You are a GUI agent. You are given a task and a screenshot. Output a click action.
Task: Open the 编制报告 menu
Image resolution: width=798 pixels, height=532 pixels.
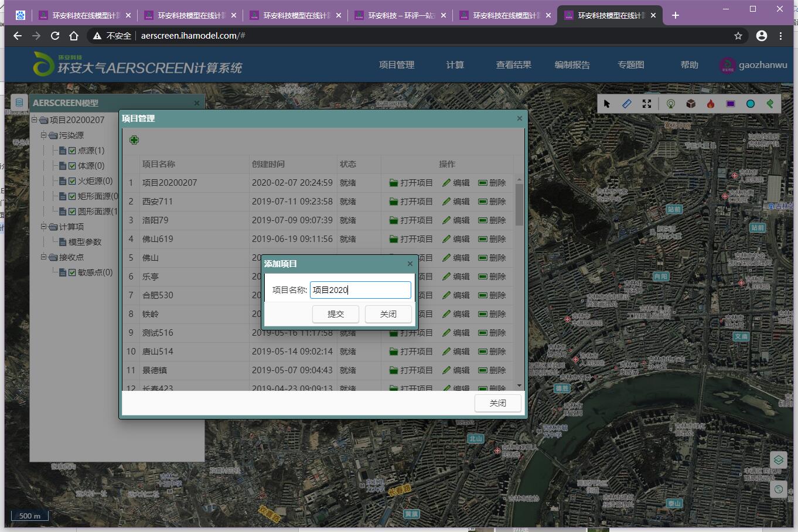pyautogui.click(x=572, y=65)
